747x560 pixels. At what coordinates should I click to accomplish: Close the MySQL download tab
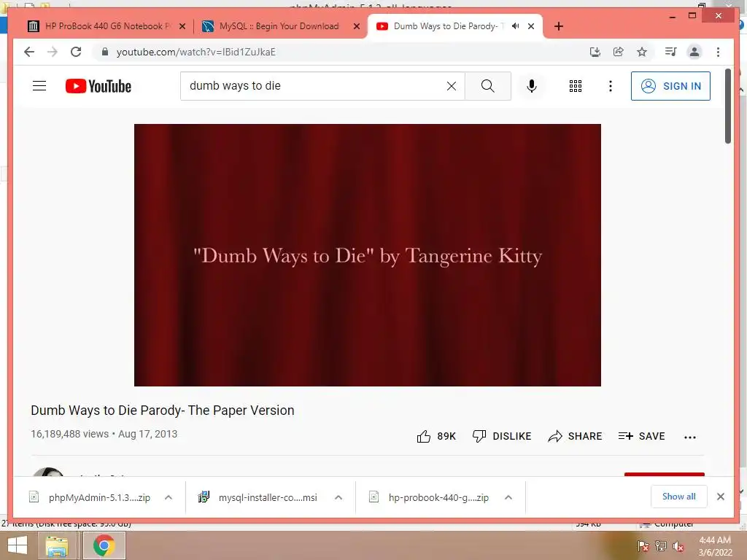pos(356,27)
